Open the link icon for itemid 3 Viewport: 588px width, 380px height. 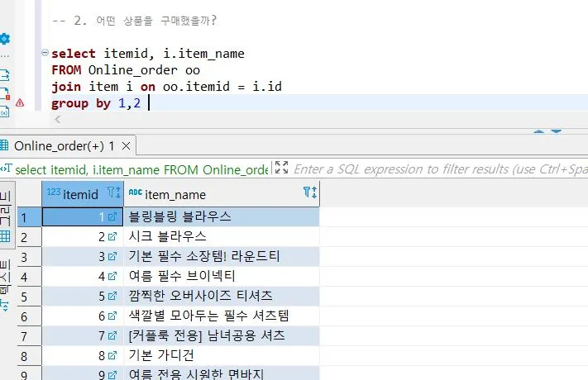point(112,256)
